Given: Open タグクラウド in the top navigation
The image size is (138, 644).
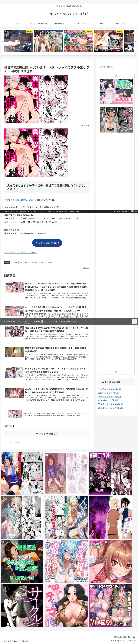Looking at the screenshot, I should [99, 24].
